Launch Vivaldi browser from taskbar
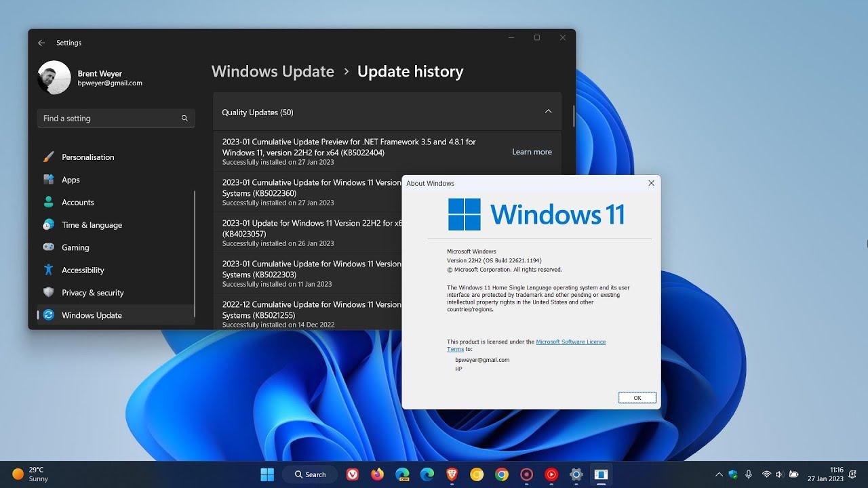Screen dimensions: 868x488 pos(353,474)
